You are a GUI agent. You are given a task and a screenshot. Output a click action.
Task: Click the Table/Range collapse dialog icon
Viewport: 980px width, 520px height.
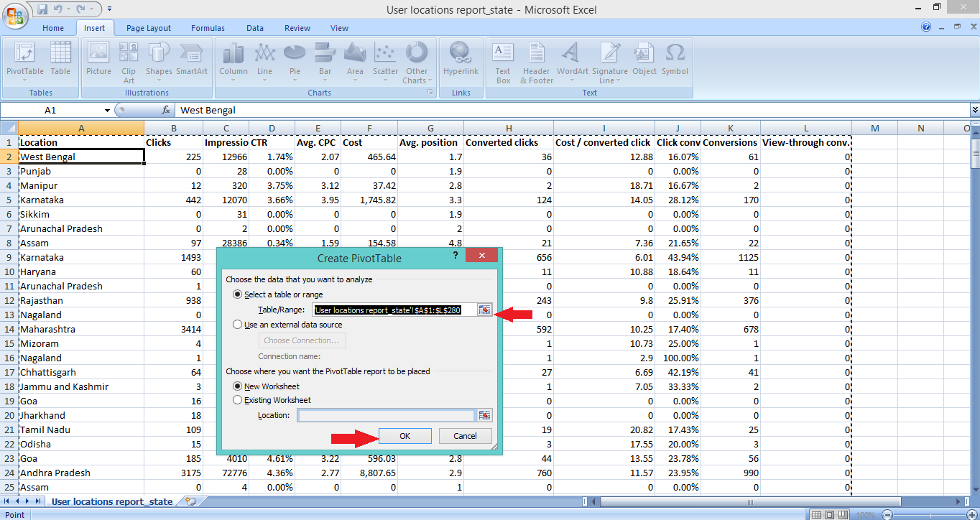485,310
